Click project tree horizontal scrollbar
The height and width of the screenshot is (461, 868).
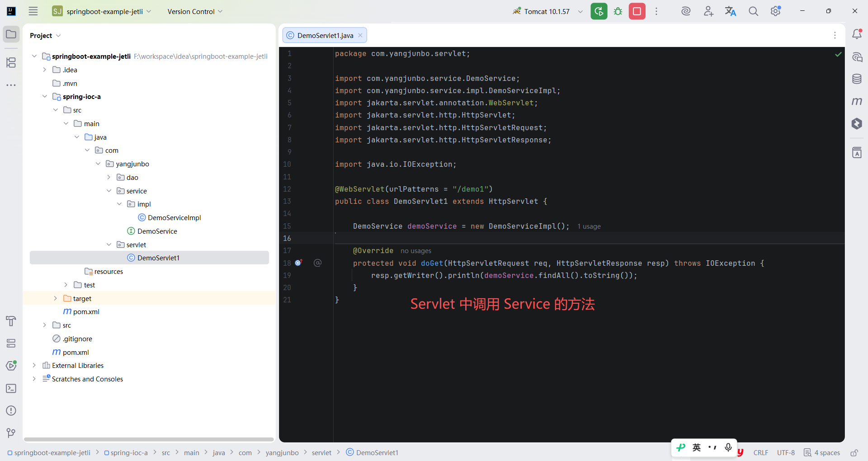pos(149,439)
